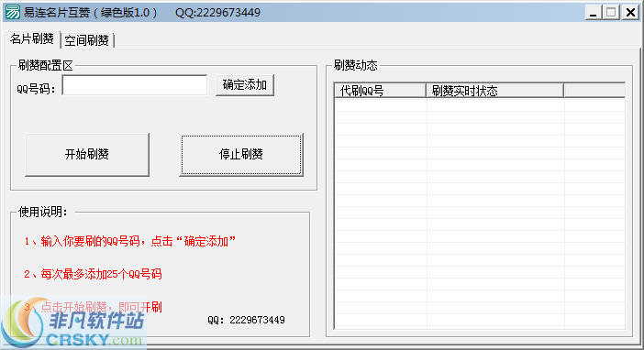Close the 易连名片互赞 window
This screenshot has height=350, width=644.
630,13
